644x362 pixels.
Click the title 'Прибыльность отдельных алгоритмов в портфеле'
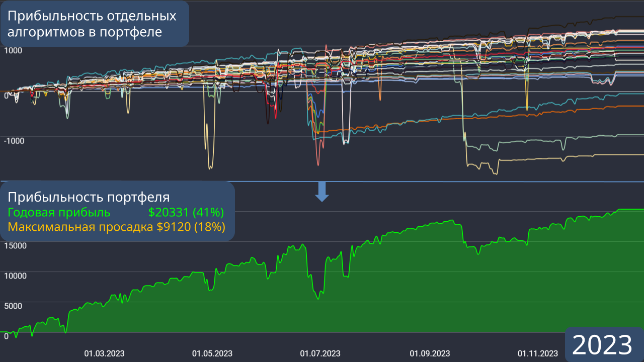pos(92,24)
